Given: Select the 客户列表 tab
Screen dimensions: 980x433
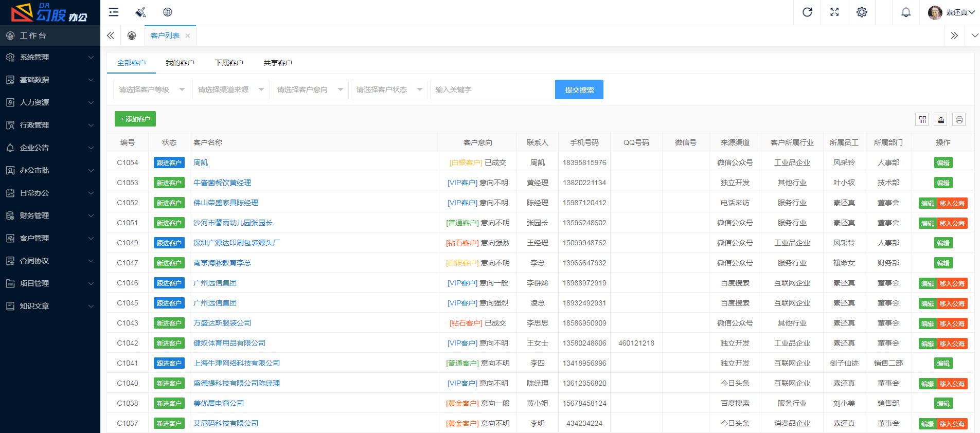Looking at the screenshot, I should 165,35.
